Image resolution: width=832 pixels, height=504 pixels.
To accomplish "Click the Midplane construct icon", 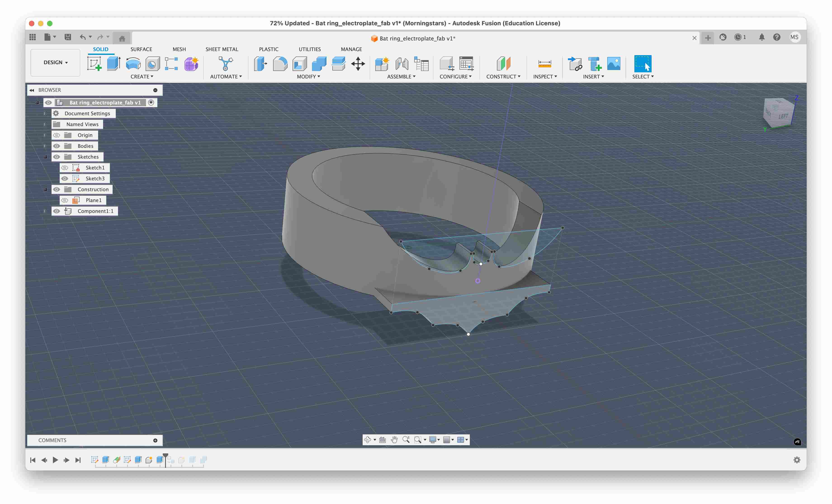I will click(503, 64).
